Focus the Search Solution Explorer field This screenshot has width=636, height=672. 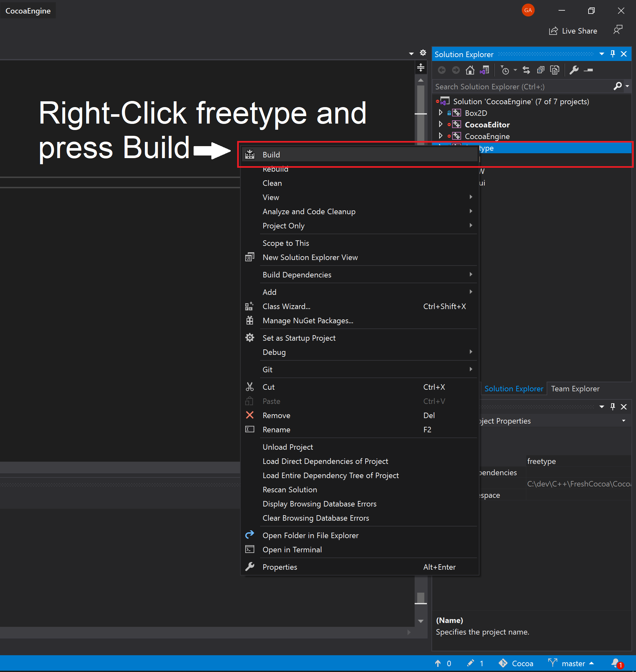point(522,86)
